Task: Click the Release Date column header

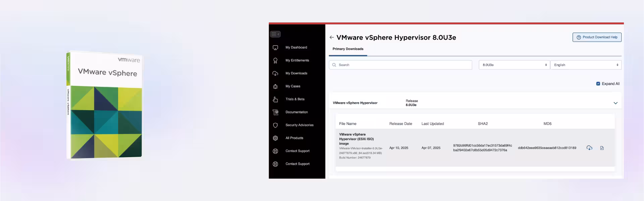Action: (x=400, y=124)
